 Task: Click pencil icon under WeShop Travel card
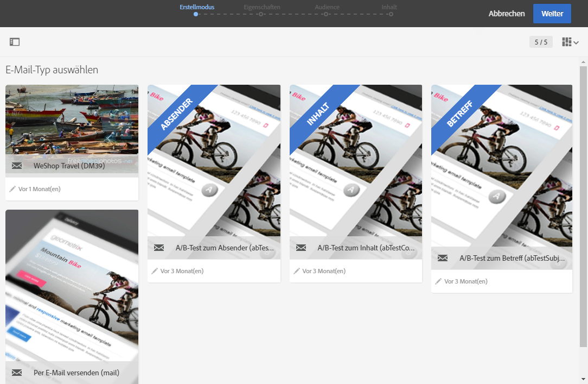point(12,189)
